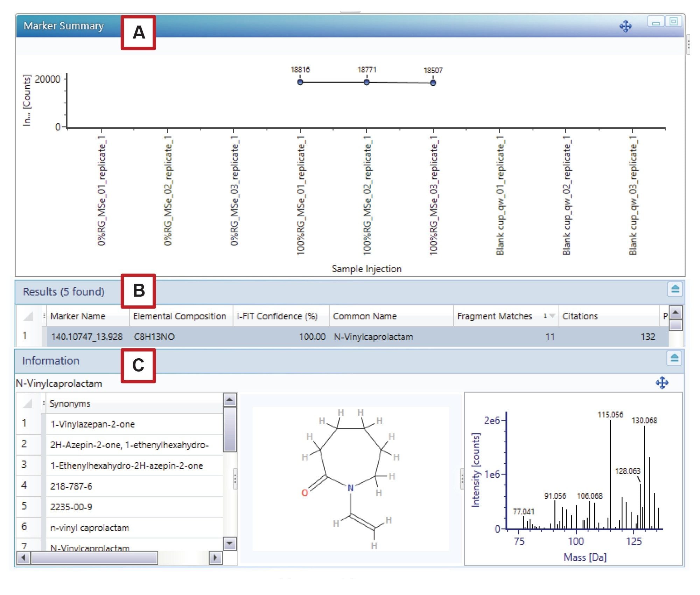Click the splitter grip right of synonyms list
700x595 pixels.
pos(235,478)
